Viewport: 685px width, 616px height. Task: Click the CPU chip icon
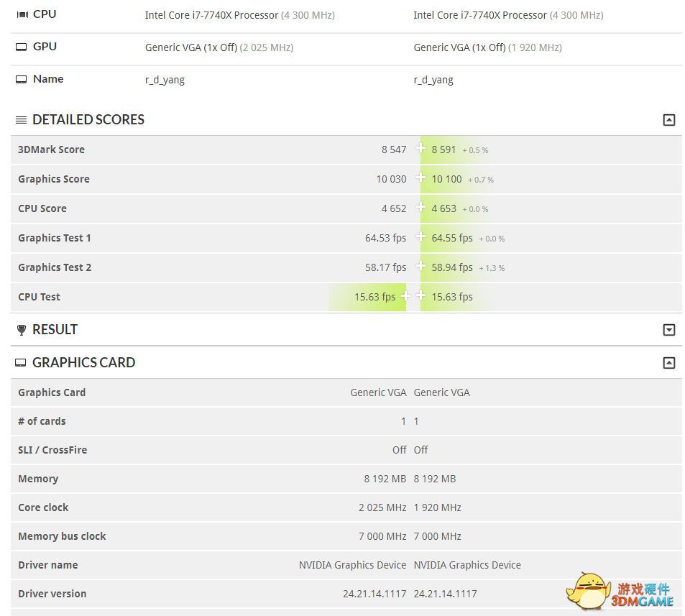22,14
